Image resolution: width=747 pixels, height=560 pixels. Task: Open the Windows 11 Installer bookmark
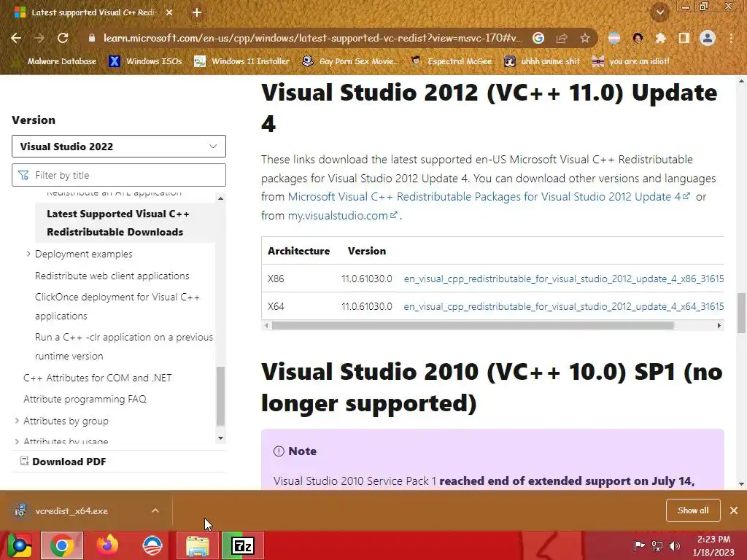[x=242, y=61]
